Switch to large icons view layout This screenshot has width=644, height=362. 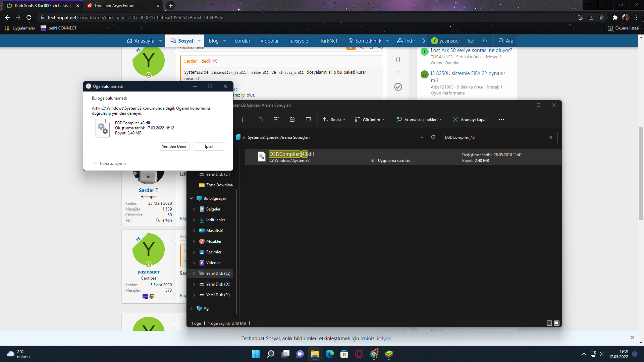[x=557, y=323]
